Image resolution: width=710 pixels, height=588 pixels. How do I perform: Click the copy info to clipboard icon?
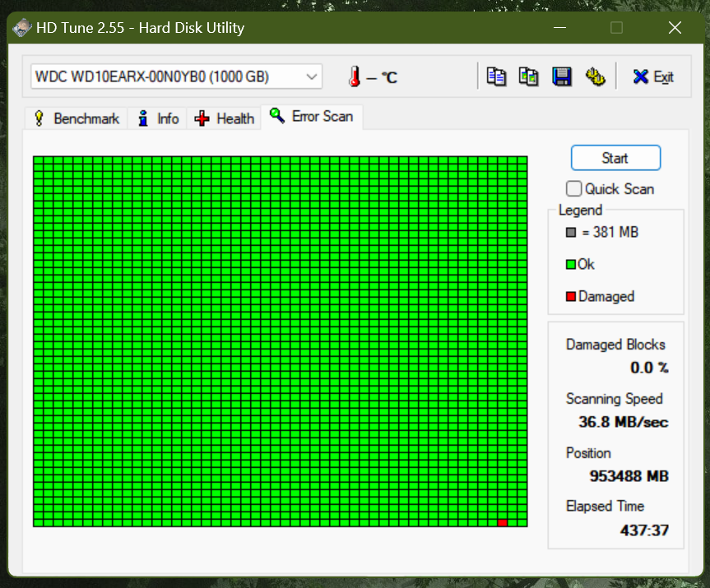coord(496,76)
